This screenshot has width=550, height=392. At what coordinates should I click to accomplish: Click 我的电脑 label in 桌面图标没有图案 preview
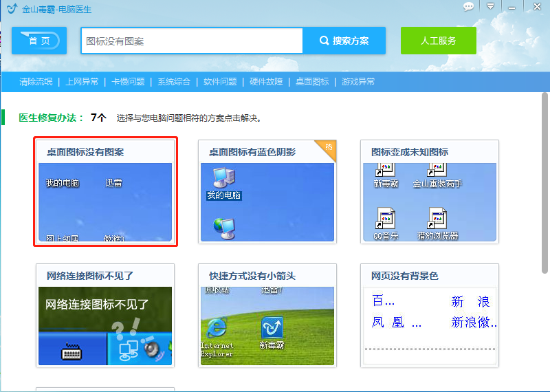click(x=63, y=183)
